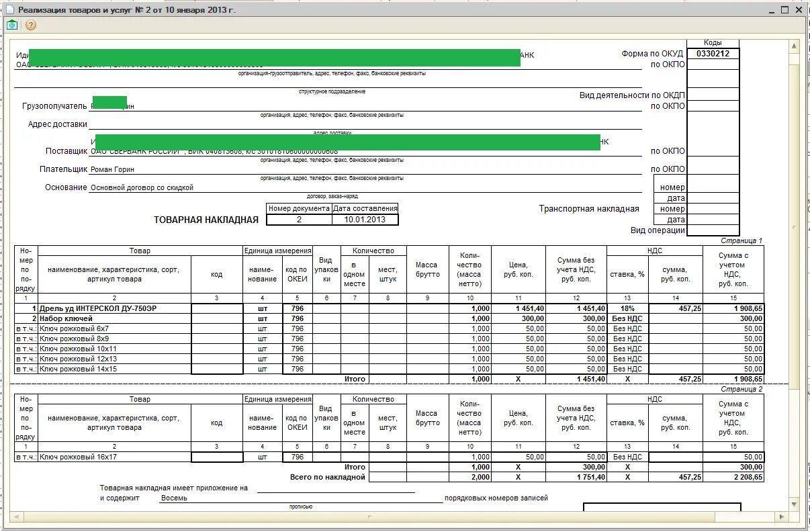The height and width of the screenshot is (532, 810).
Task: Click the Страница 1 page marker
Action: [741, 240]
